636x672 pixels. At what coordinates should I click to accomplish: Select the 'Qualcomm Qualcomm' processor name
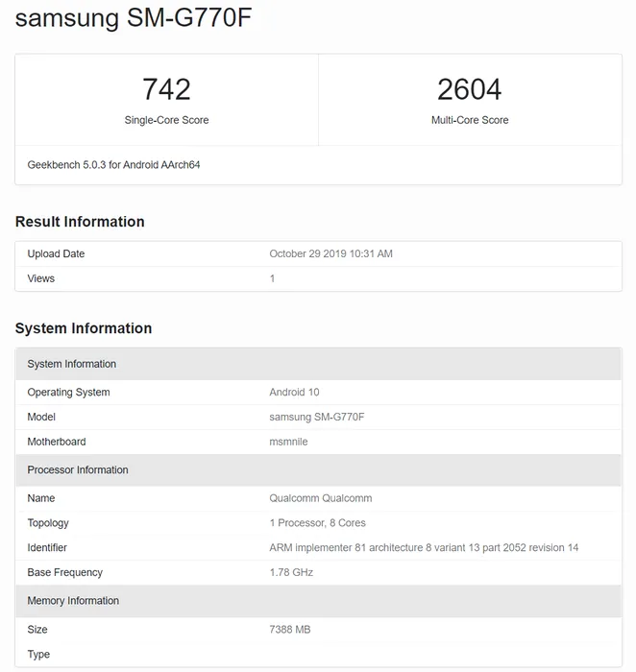tap(320, 498)
